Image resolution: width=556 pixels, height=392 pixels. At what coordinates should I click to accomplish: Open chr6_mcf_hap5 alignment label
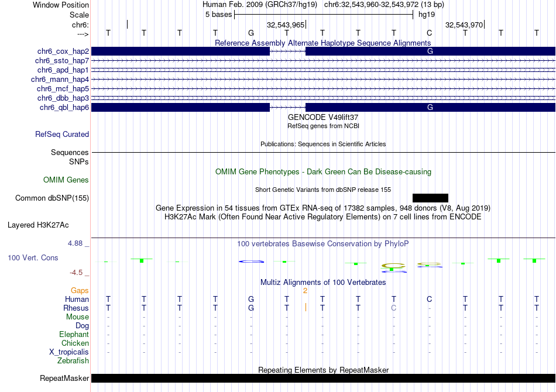coord(63,88)
